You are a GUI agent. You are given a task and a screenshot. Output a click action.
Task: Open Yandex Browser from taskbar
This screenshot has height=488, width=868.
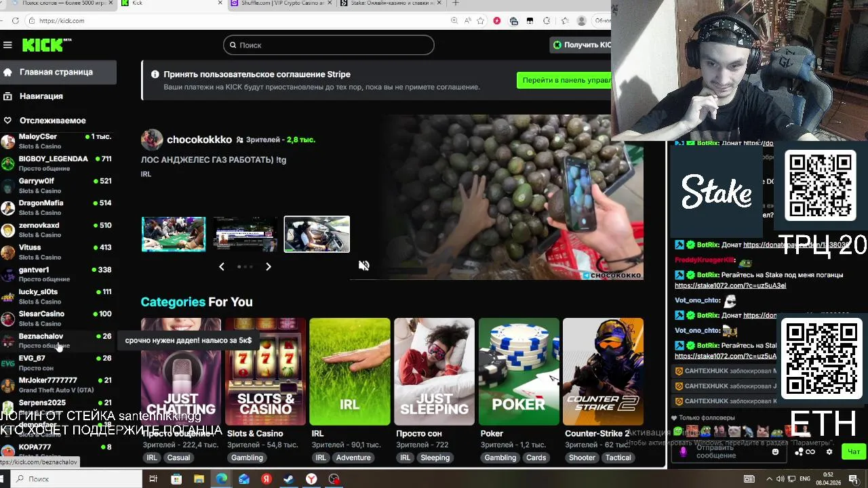tap(311, 479)
